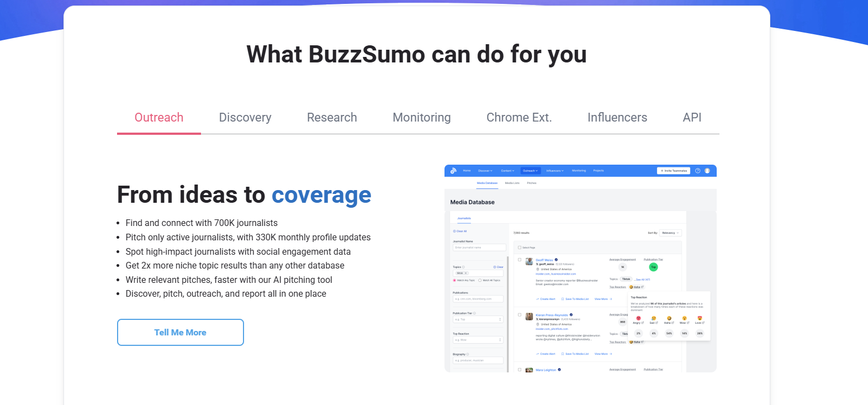This screenshot has height=405, width=868.
Task: Open the Publication Tier dropdown in preview
Action: pos(478,319)
